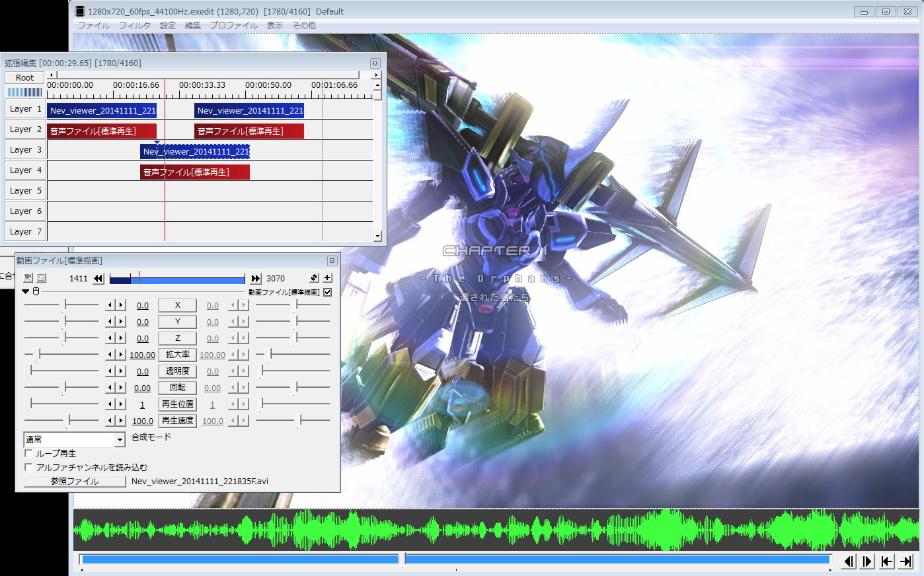
Task: Jump to object start frame 1411
Action: (x=98, y=279)
